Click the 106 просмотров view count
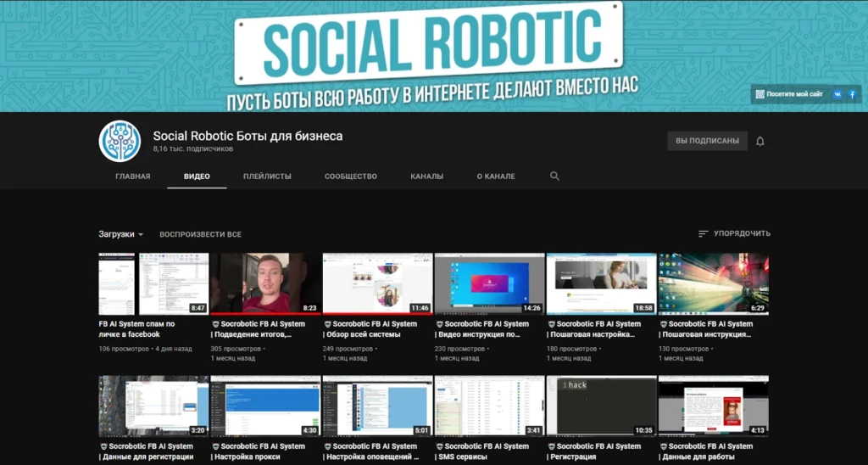Viewport: 868px width, 465px height. pos(124,349)
